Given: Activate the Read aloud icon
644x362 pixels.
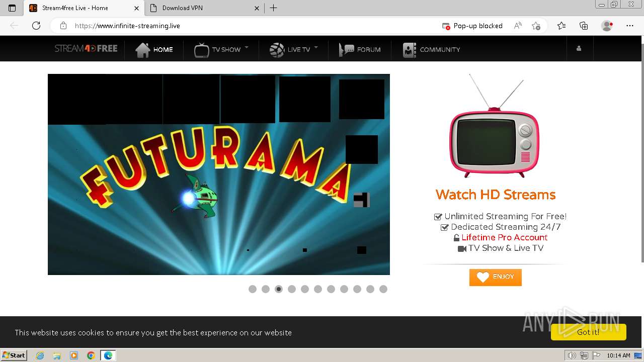Looking at the screenshot, I should tap(518, 26).
